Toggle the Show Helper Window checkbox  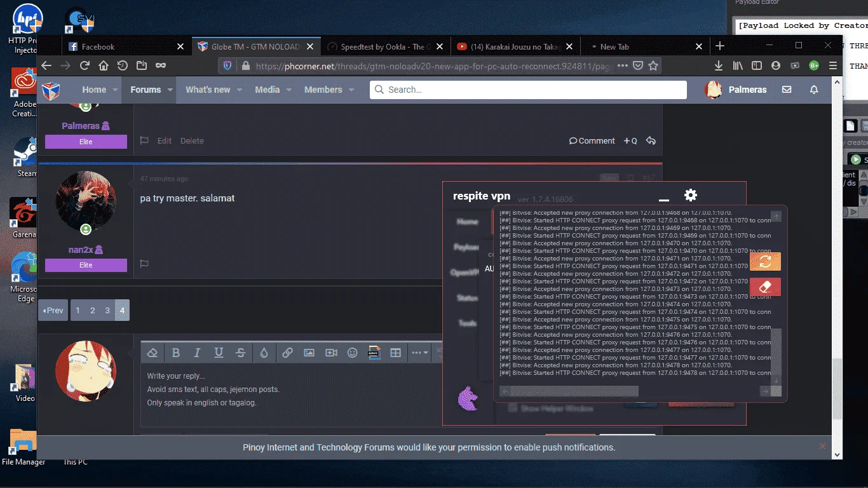click(x=512, y=408)
